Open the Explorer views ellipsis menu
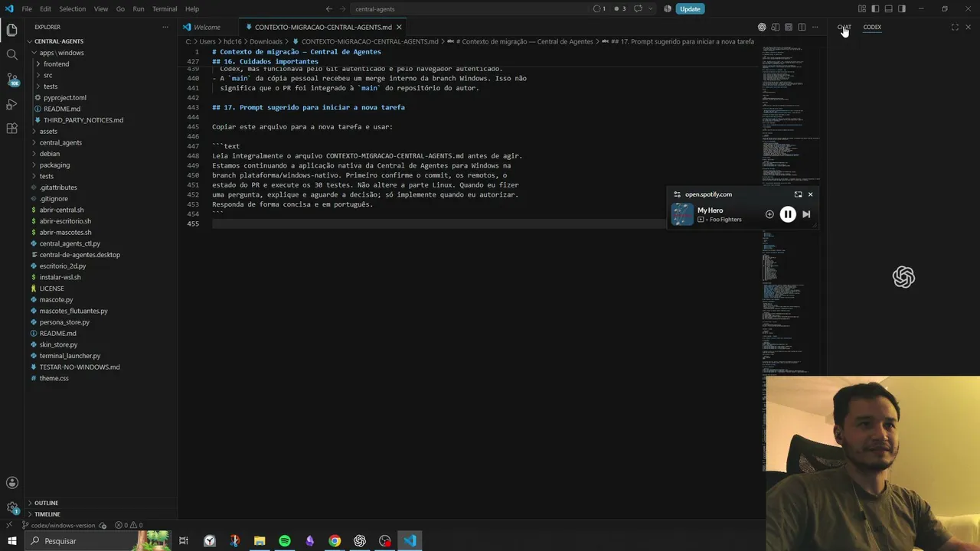The width and height of the screenshot is (980, 551). 165,27
